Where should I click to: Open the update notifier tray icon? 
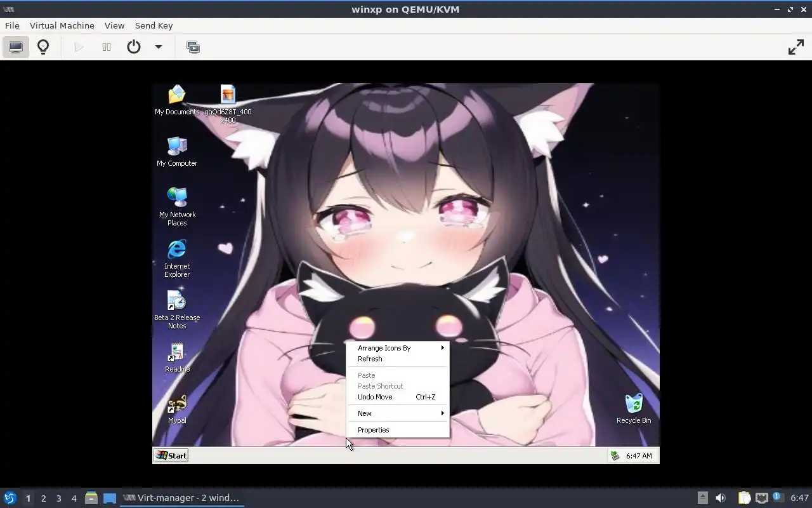(x=778, y=497)
